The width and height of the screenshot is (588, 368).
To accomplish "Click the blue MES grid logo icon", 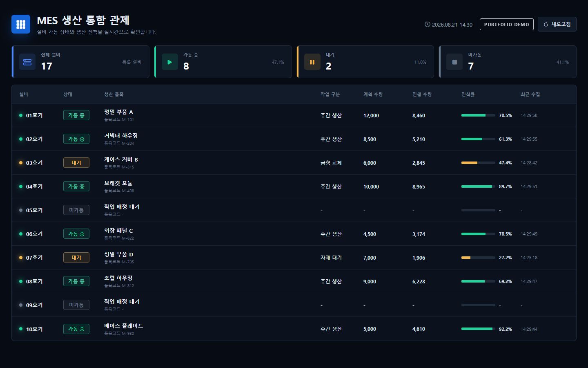I will [x=21, y=24].
